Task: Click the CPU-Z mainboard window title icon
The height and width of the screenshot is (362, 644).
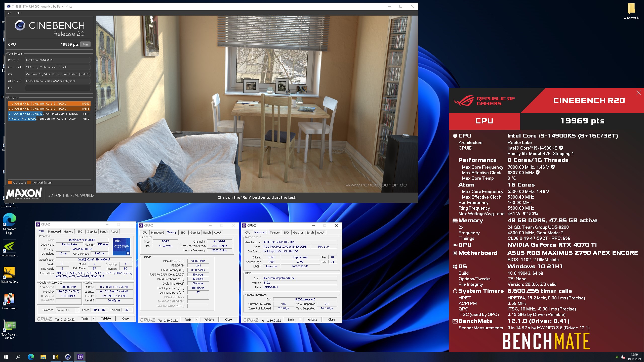Action: pos(244,225)
